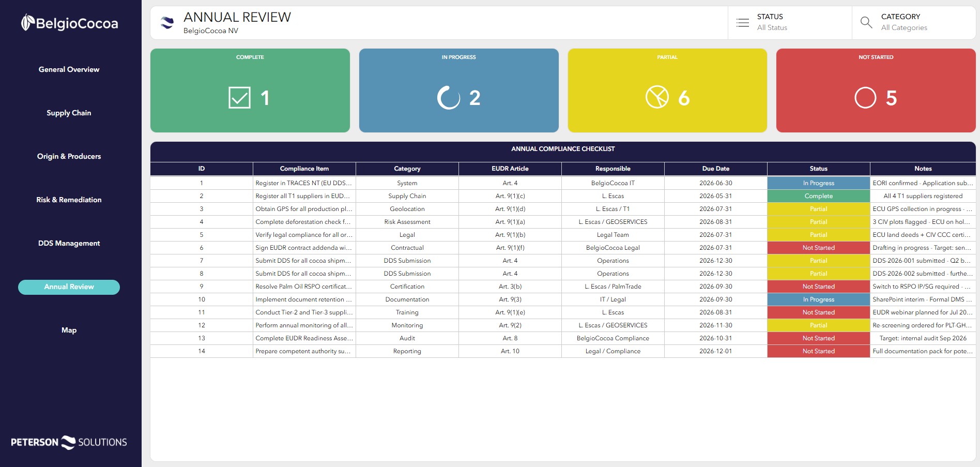Click Not Started status for row 6

(819, 248)
